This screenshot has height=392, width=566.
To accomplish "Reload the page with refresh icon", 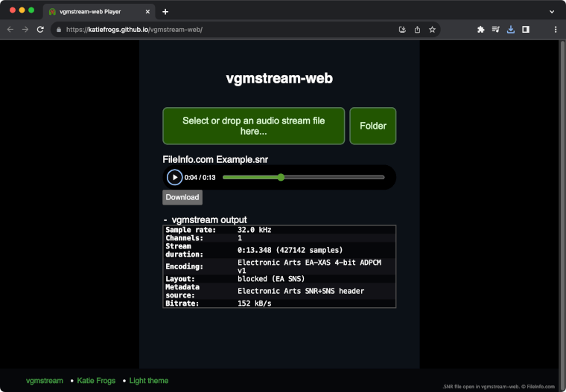I will click(41, 30).
